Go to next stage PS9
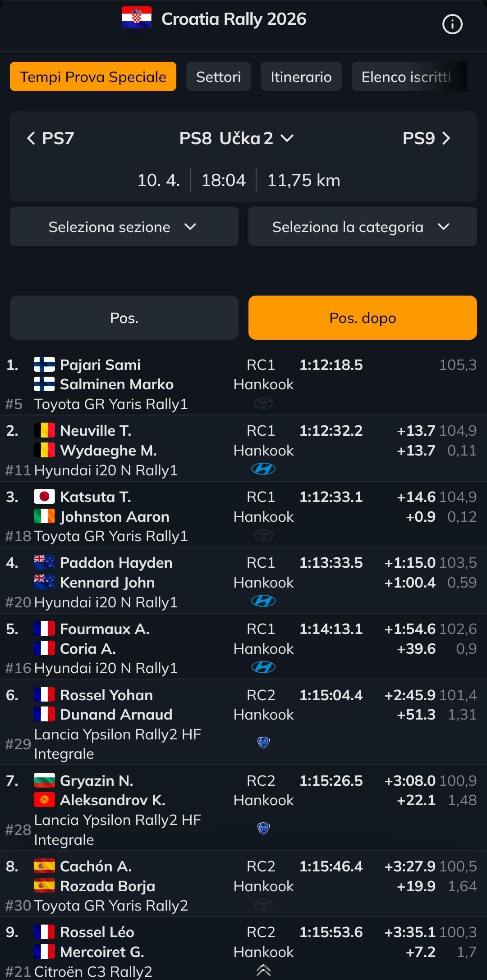The image size is (487, 980). (426, 138)
